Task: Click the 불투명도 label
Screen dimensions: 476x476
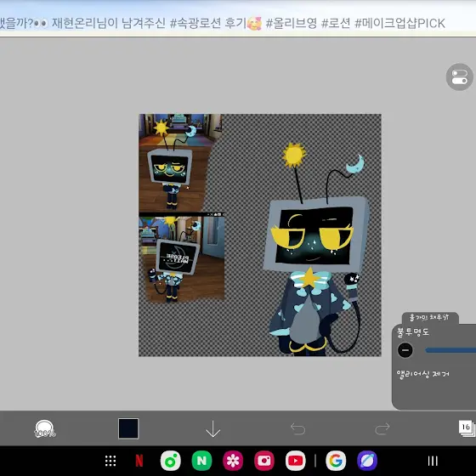Action: [x=413, y=331]
